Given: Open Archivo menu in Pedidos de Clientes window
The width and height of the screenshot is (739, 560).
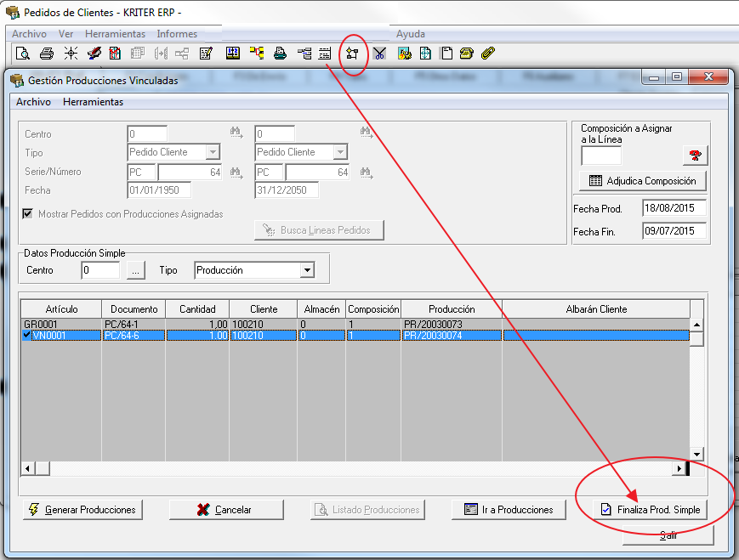Looking at the screenshot, I should pos(29,34).
